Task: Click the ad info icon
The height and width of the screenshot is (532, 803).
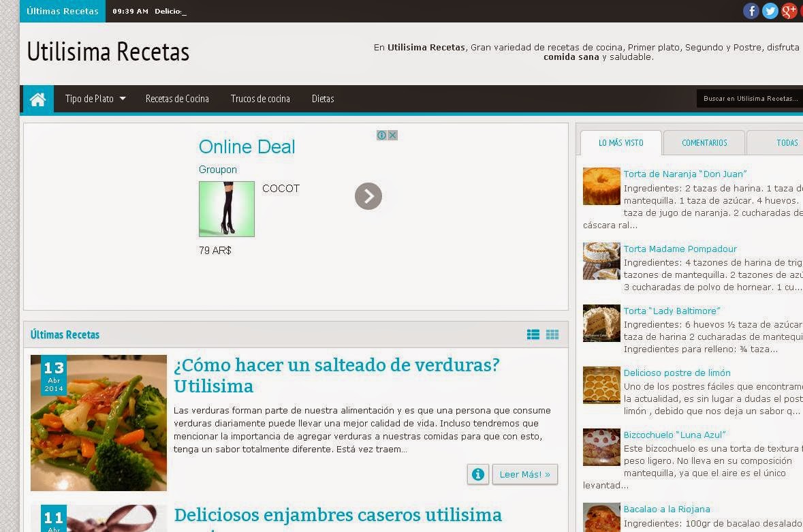Action: tap(381, 135)
